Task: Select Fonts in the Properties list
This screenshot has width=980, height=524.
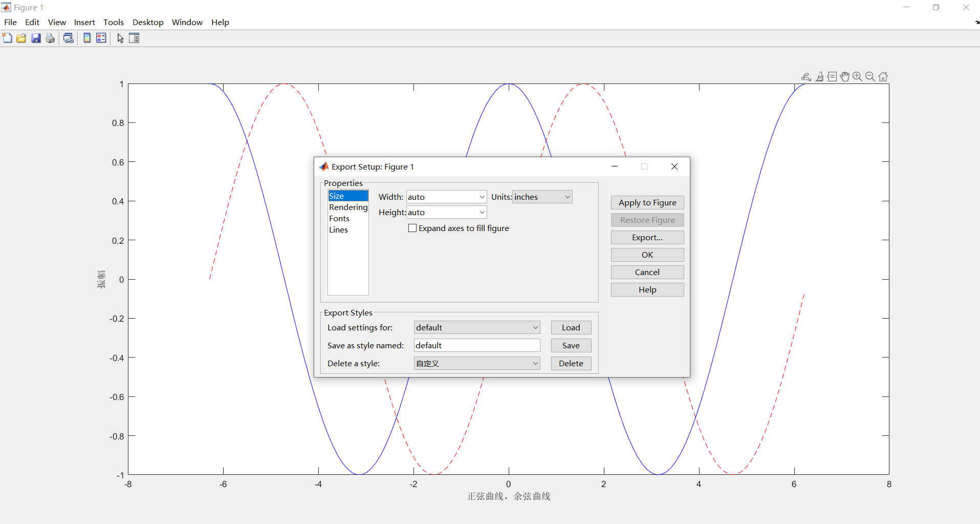Action: pyautogui.click(x=339, y=218)
